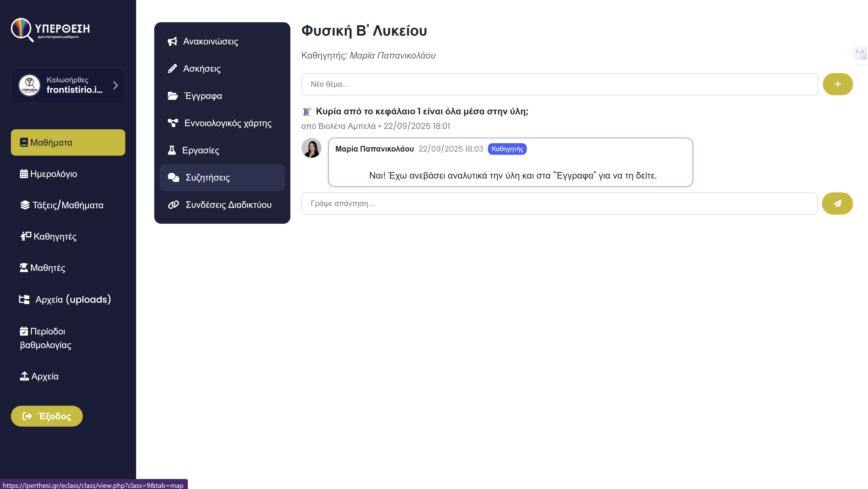The height and width of the screenshot is (489, 868).
Task: Open Τάξεις/Μαθήματα in sidebar
Action: [67, 205]
